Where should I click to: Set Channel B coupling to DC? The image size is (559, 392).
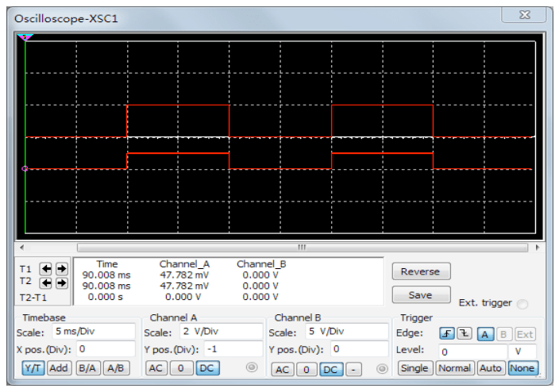[x=331, y=369]
